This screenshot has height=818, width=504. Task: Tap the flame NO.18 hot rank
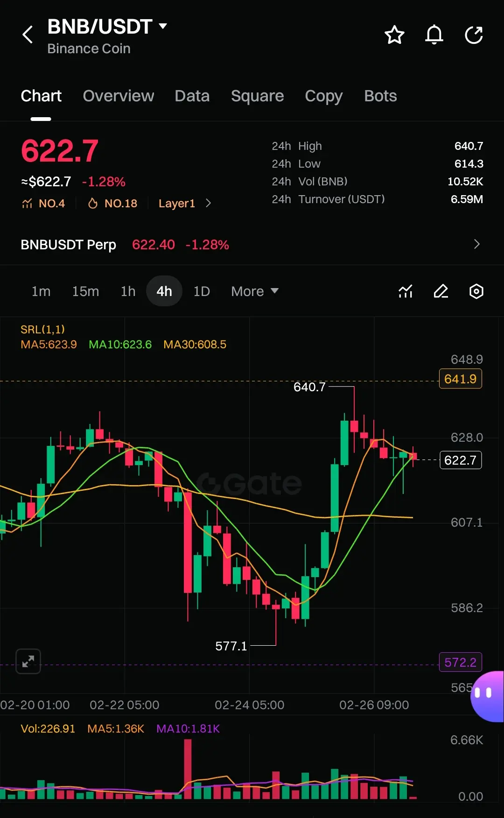pos(112,204)
